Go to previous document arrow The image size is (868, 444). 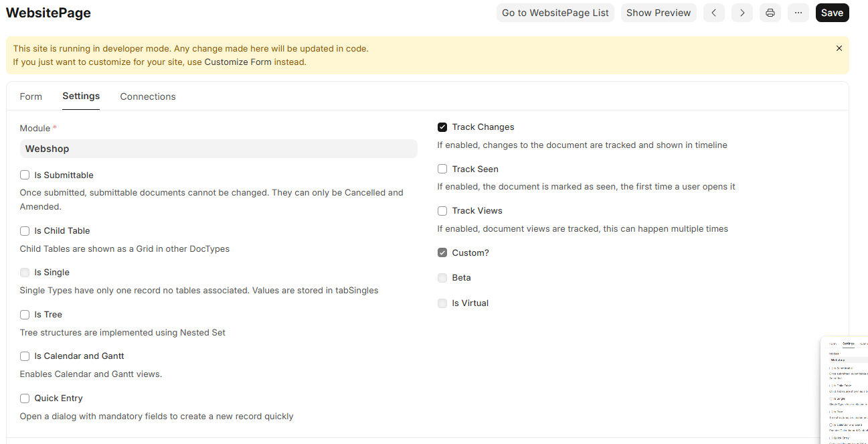coord(714,13)
